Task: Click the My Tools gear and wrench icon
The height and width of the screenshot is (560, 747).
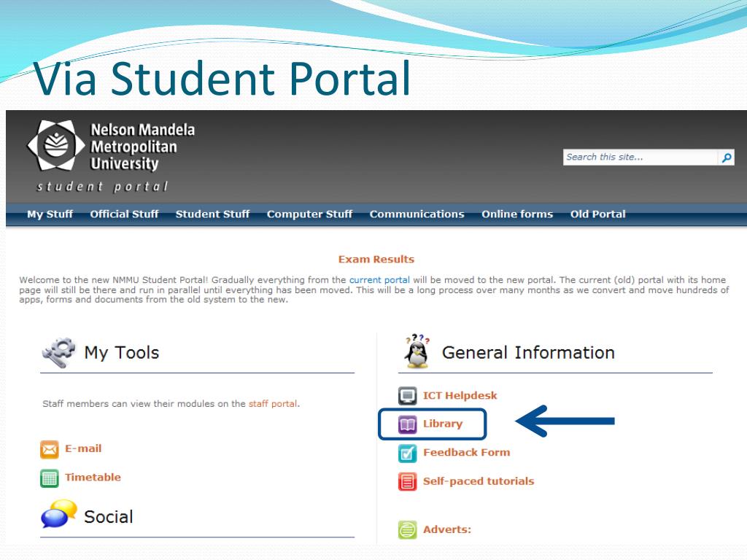Action: point(59,352)
